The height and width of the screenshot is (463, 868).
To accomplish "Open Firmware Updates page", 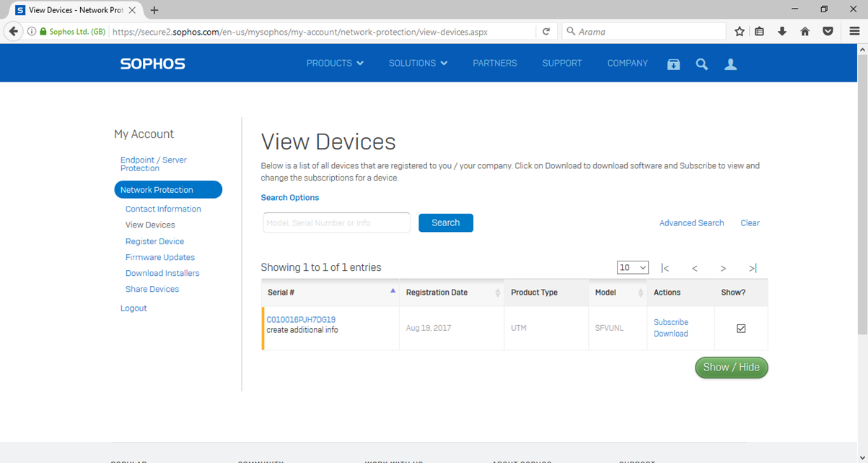I will coord(160,257).
